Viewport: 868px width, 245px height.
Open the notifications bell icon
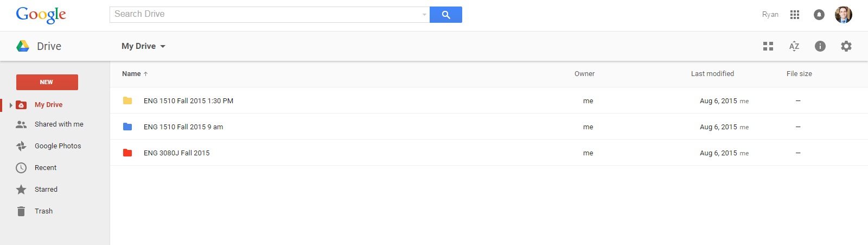point(819,15)
